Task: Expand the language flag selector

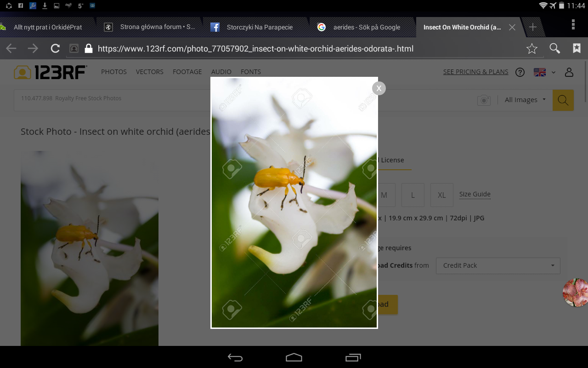Action: coord(544,72)
